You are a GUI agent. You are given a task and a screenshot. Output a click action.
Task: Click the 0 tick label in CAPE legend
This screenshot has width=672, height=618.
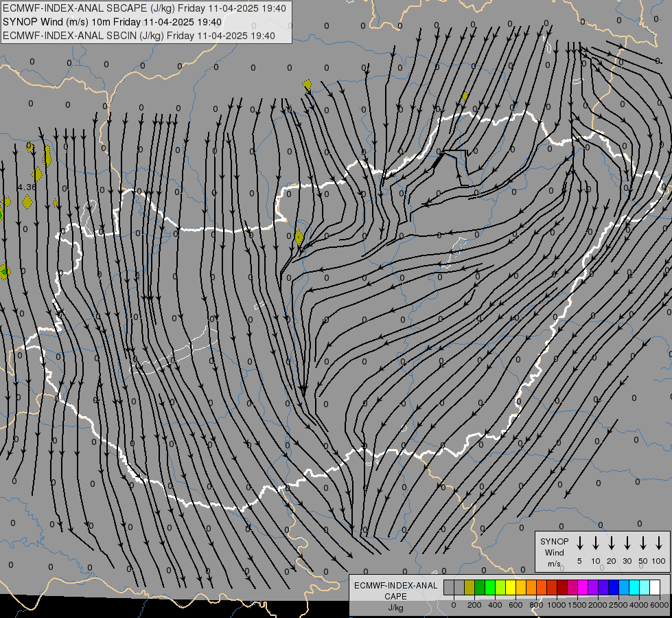[454, 605]
